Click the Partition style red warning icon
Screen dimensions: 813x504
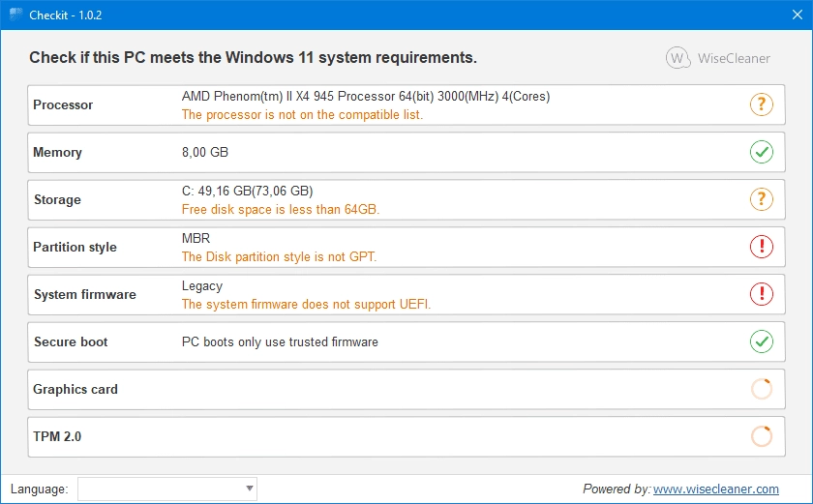pos(761,247)
